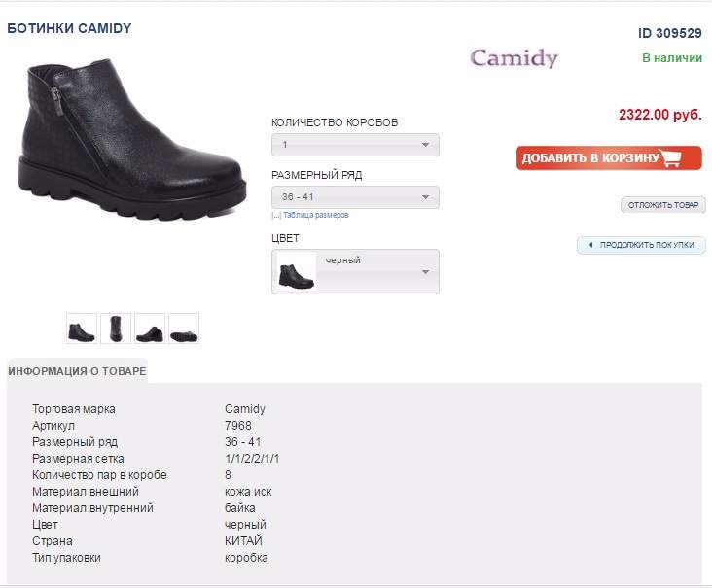Click the main boot product photo

tap(132, 140)
